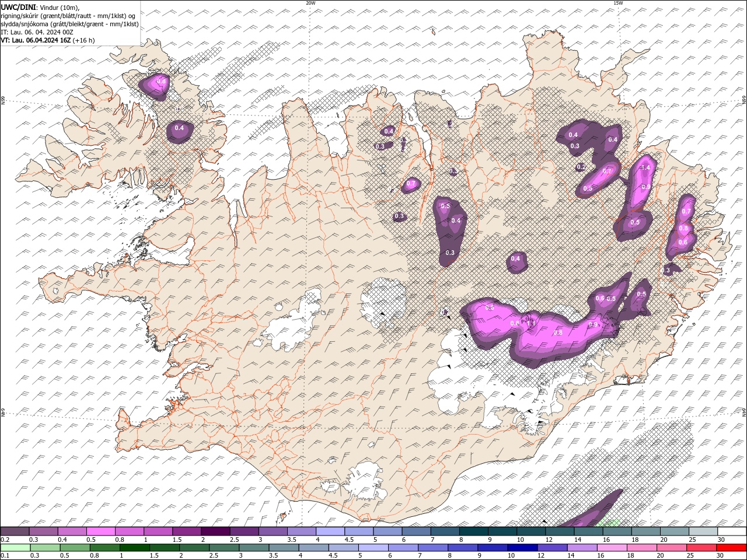Select the dark purple 2 swatch in the upper scale
The height and width of the screenshot is (560, 747).
coord(215,531)
